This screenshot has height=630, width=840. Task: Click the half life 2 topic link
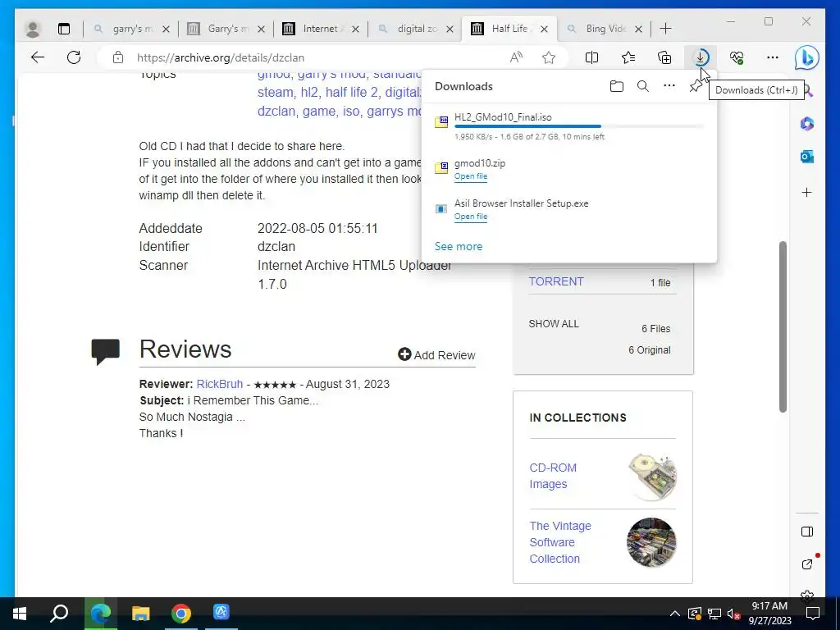click(351, 92)
